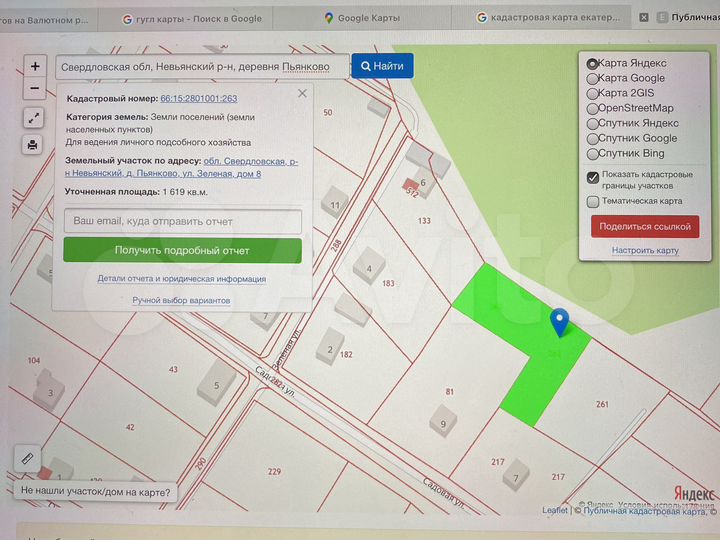Enable Тематическая карта checkbox
The height and width of the screenshot is (540, 720).
[x=593, y=201]
